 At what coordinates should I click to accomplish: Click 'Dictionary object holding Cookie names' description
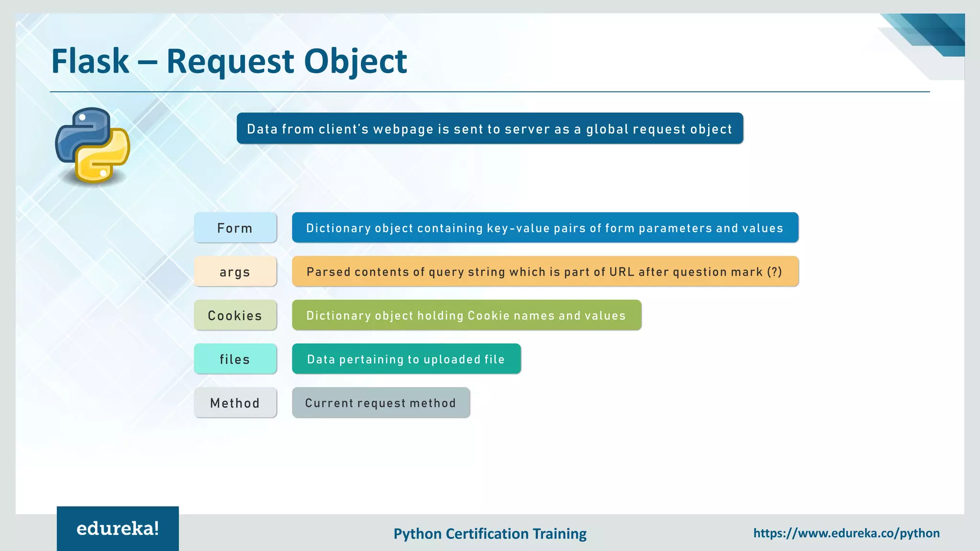click(x=467, y=315)
